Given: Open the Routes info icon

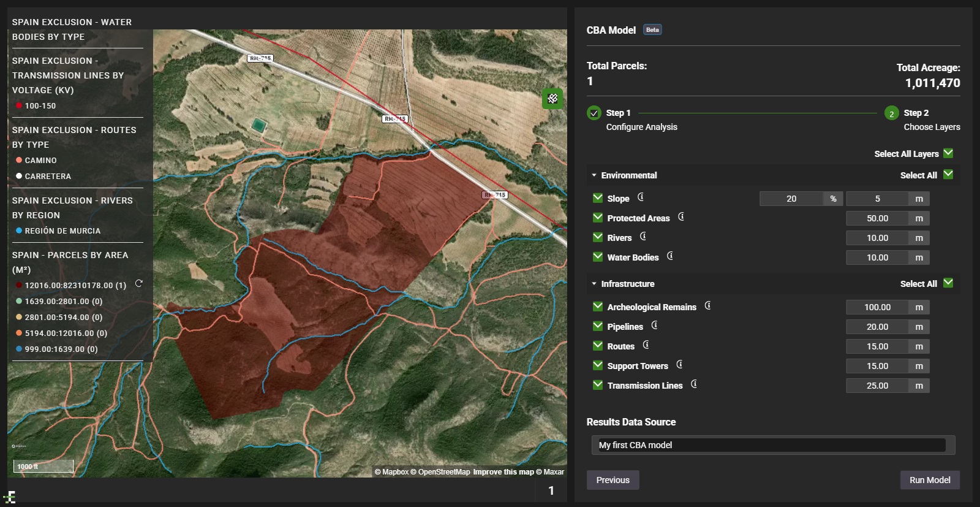Looking at the screenshot, I should tap(646, 345).
